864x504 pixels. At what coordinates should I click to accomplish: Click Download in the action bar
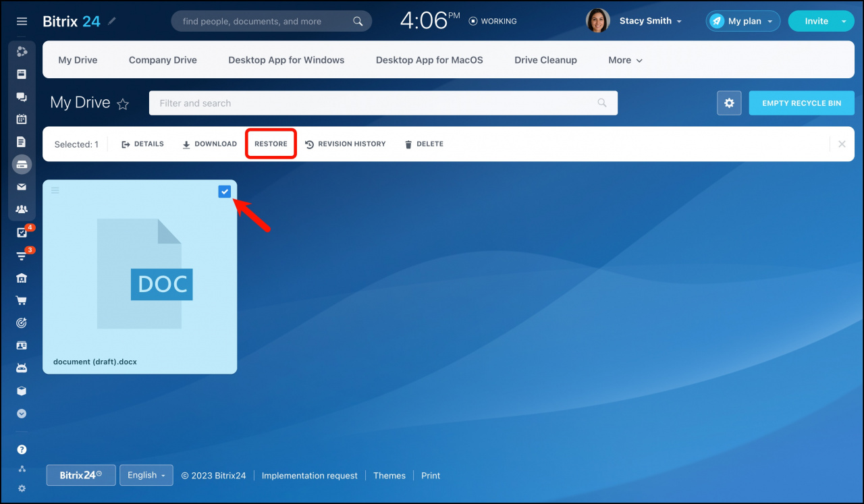click(209, 144)
